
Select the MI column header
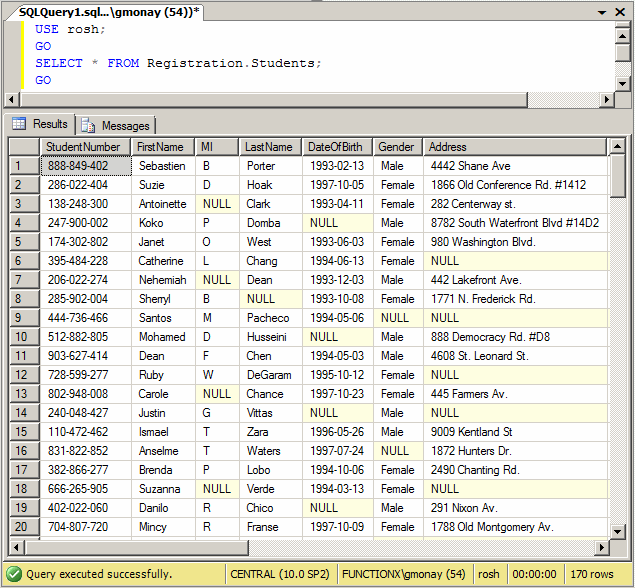tap(217, 147)
